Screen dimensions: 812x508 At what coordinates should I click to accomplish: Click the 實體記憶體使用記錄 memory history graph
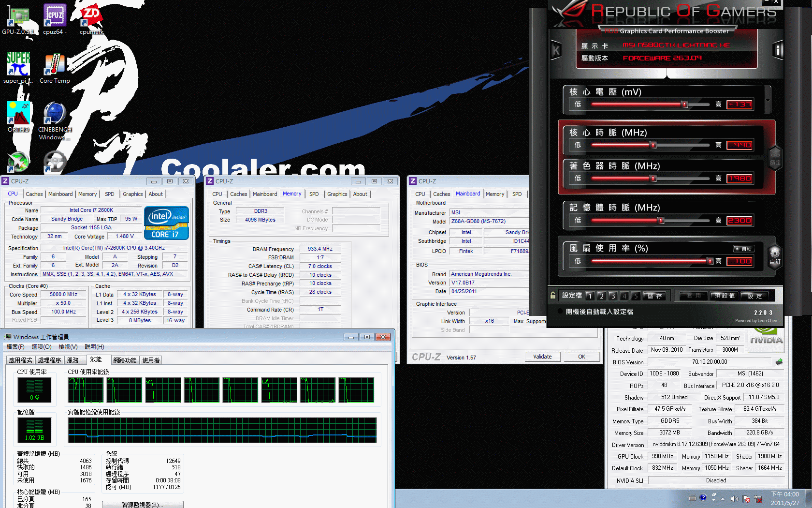tap(222, 430)
